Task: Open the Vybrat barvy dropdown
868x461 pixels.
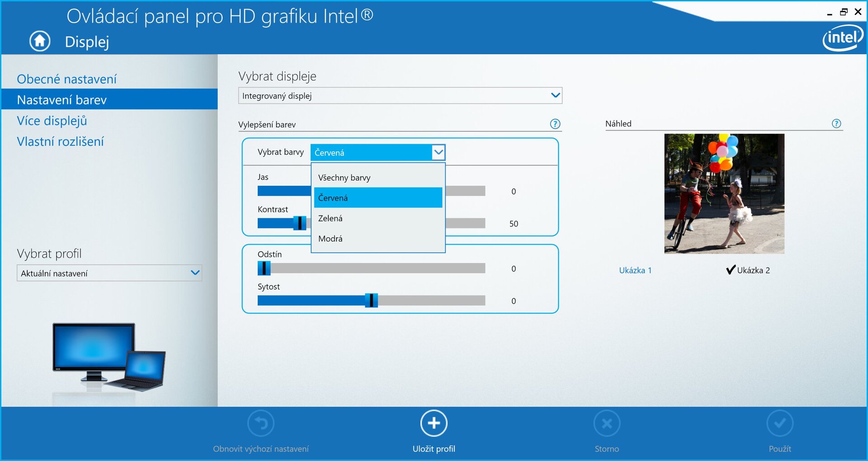Action: (437, 152)
